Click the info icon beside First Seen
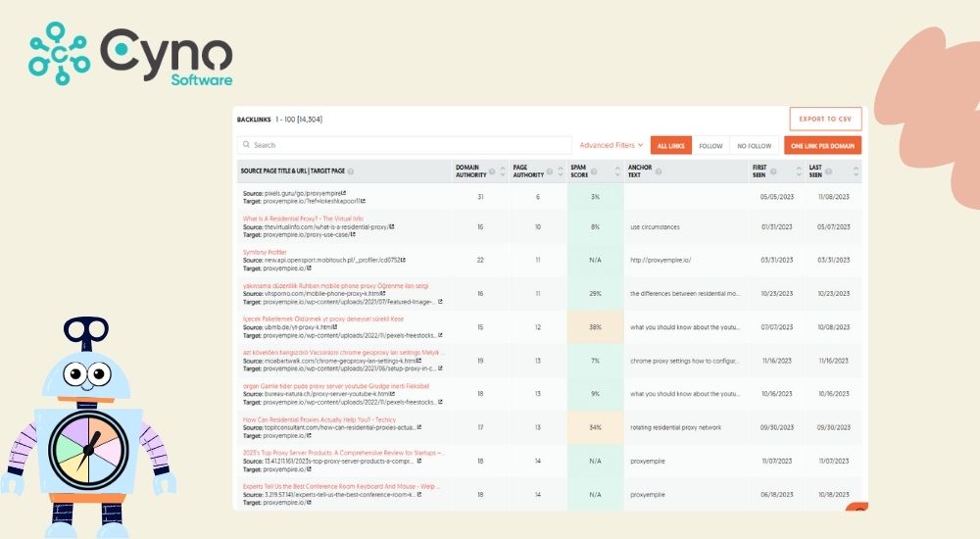This screenshot has height=539, width=980. 774,171
